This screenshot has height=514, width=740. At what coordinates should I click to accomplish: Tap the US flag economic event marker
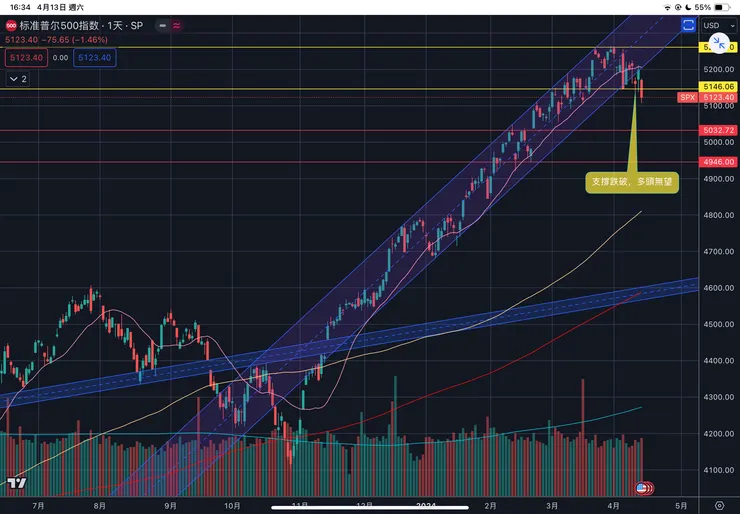click(641, 488)
